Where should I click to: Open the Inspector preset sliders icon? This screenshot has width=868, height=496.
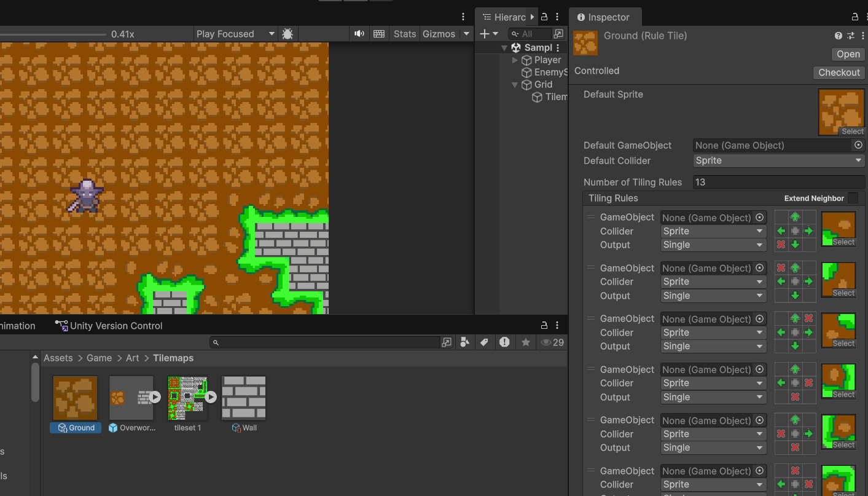tap(851, 36)
